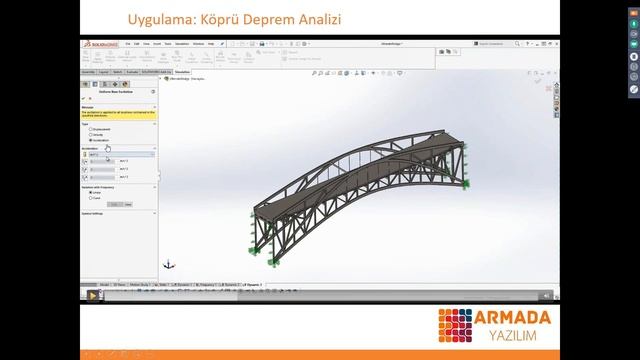
Task: Open the Edit menu
Action: [x=137, y=44]
